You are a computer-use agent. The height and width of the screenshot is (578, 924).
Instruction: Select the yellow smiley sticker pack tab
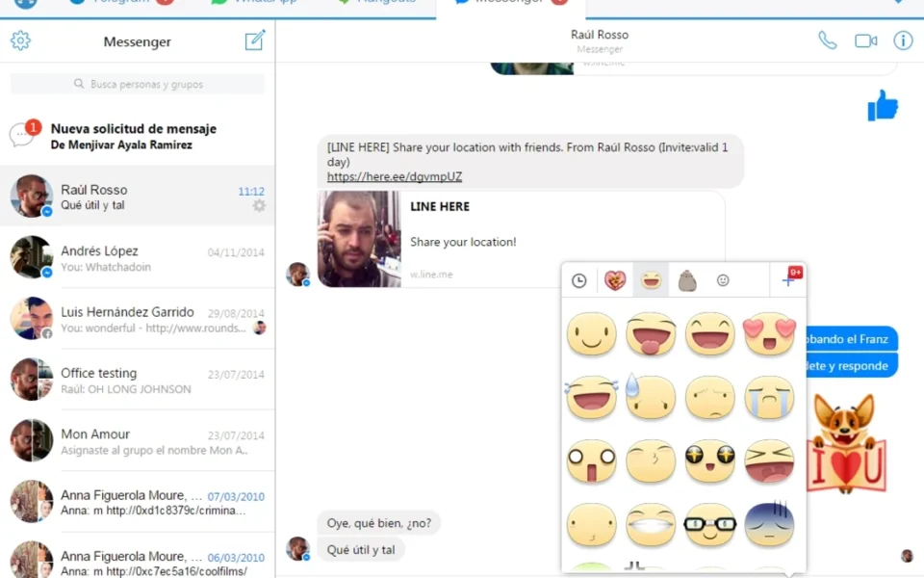pos(652,280)
